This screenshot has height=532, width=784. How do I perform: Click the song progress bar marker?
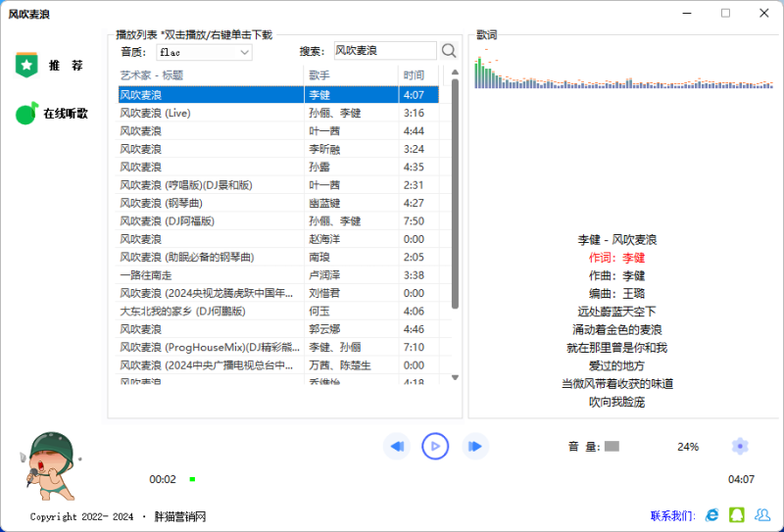point(193,479)
